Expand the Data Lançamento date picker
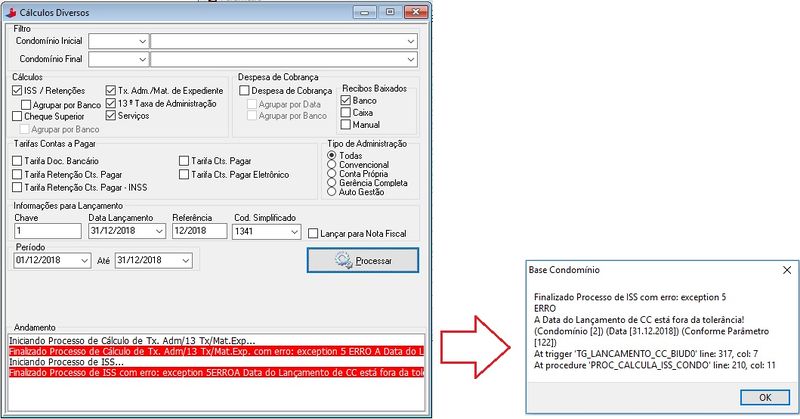This screenshot has height=419, width=800. tap(158, 231)
